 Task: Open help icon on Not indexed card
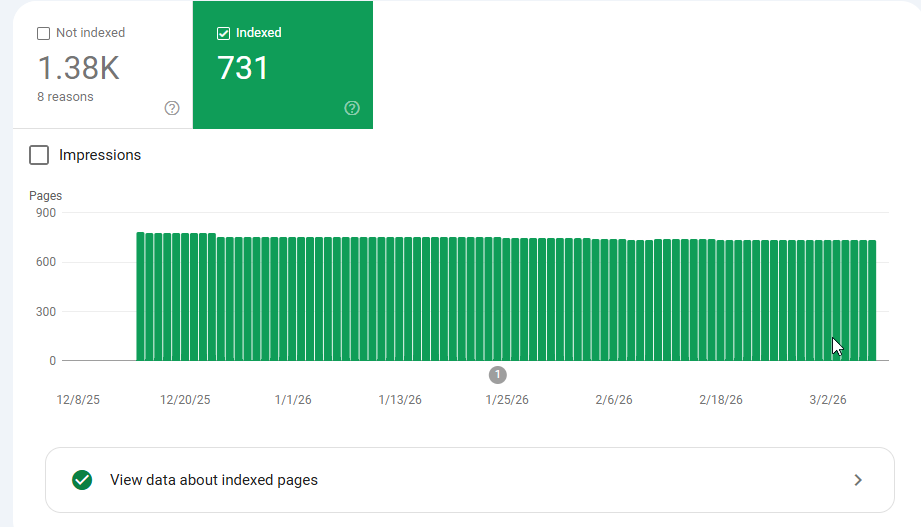click(172, 108)
